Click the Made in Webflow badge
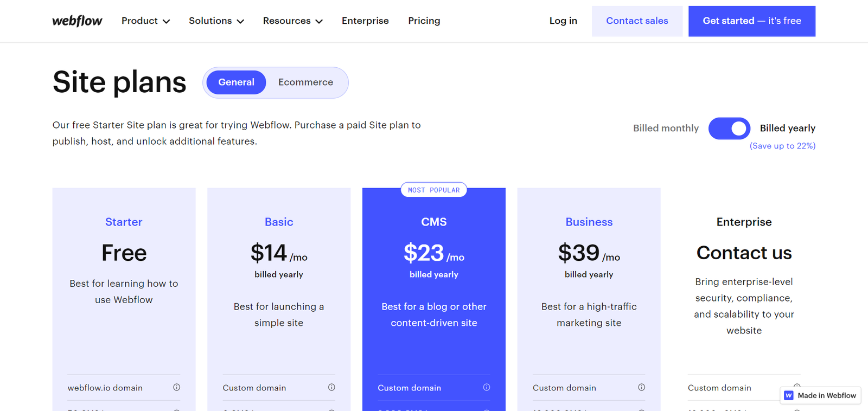868x411 pixels. point(820,395)
